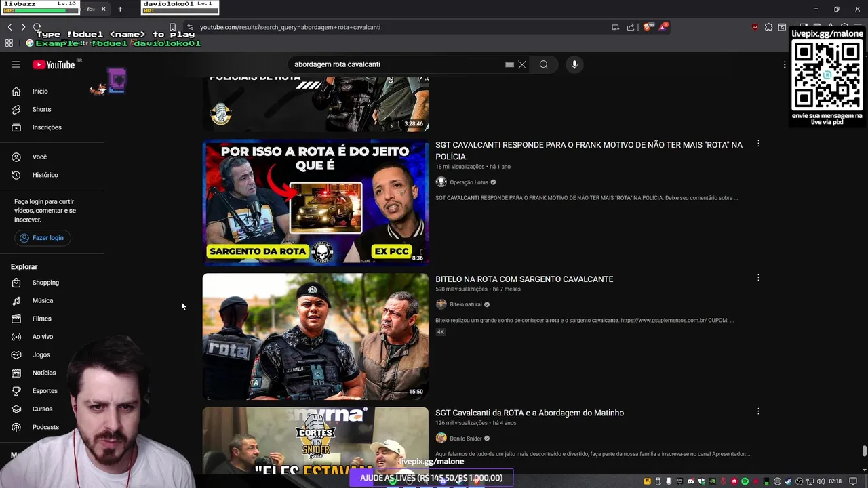The image size is (868, 488).
Task: Open the Bitelo natural channel link
Action: point(465,304)
